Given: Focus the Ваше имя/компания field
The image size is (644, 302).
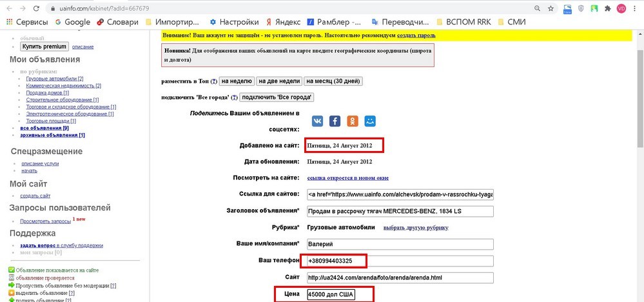Looking at the screenshot, I should 400,244.
